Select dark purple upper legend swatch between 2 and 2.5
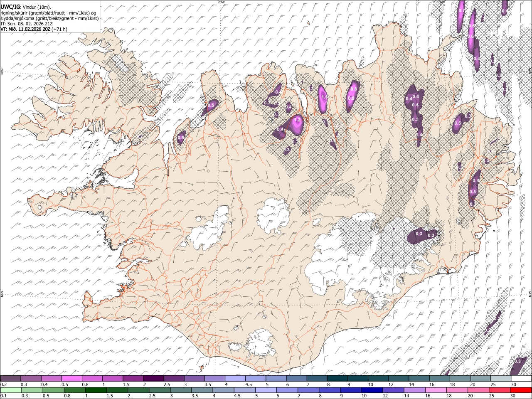The width and height of the screenshot is (532, 399). pyautogui.click(x=153, y=378)
